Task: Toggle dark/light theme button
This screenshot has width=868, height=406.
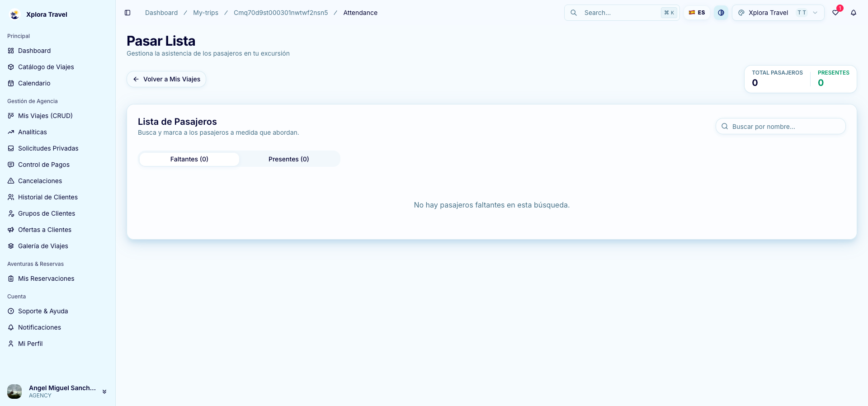Action: pos(721,13)
